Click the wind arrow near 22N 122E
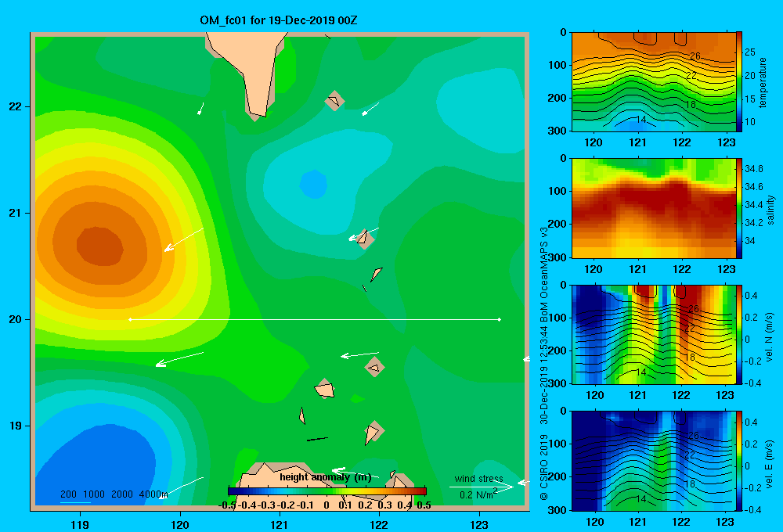Image resolution: width=783 pixels, height=532 pixels. point(370,109)
